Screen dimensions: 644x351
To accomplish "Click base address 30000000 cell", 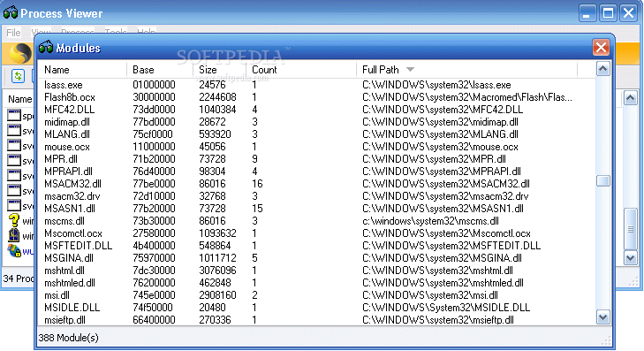I will 154,97.
